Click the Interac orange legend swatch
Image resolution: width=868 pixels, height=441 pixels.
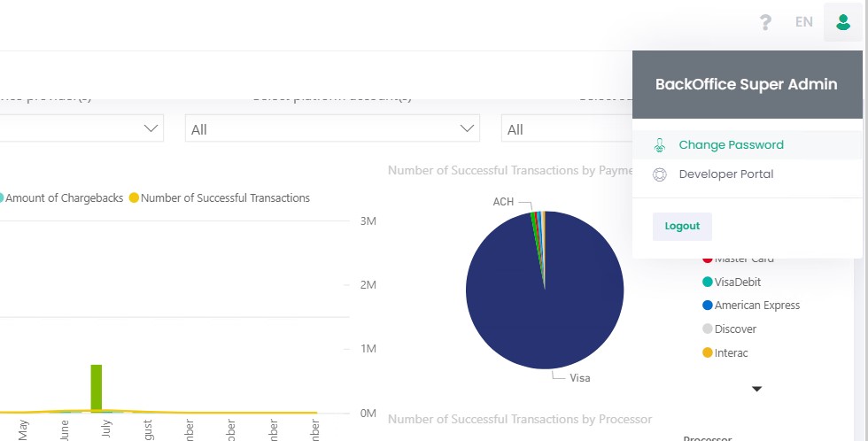[x=708, y=353]
